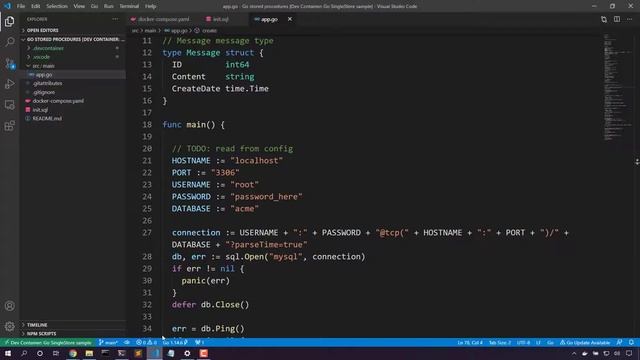This screenshot has height=360, width=640.
Task: Open .gitattributes file in explorer
Action: point(73,83)
